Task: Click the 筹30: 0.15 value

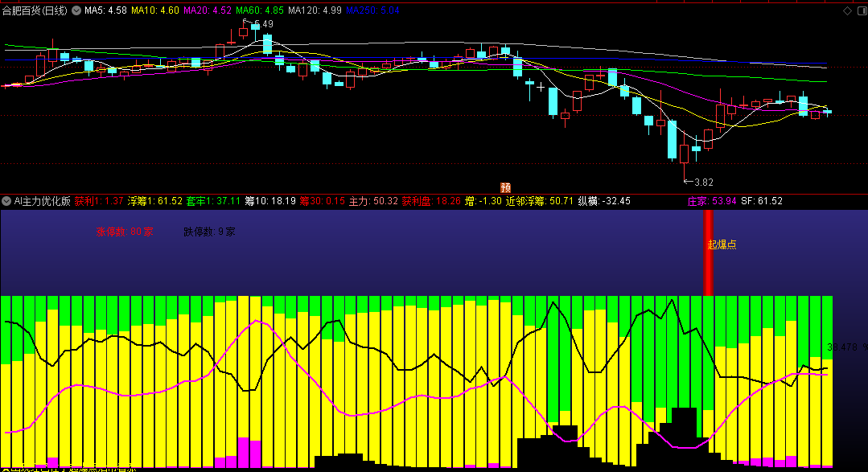Action: (x=322, y=201)
